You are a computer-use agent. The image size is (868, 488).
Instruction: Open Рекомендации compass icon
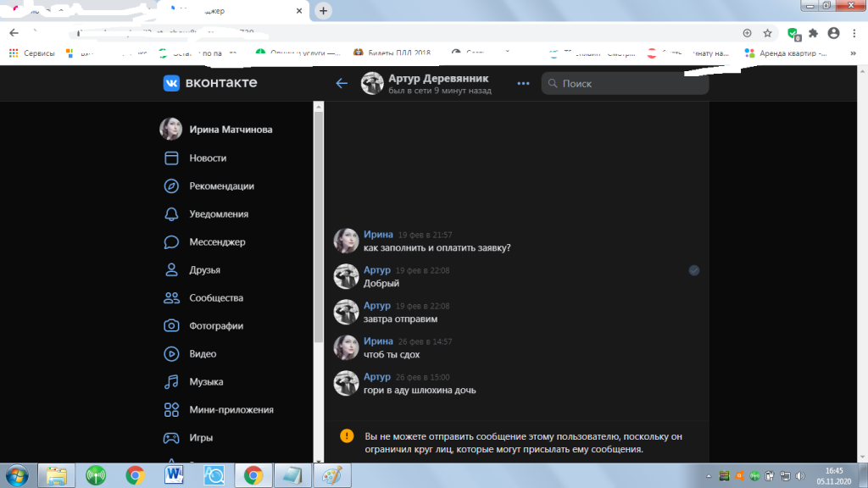pos(171,186)
